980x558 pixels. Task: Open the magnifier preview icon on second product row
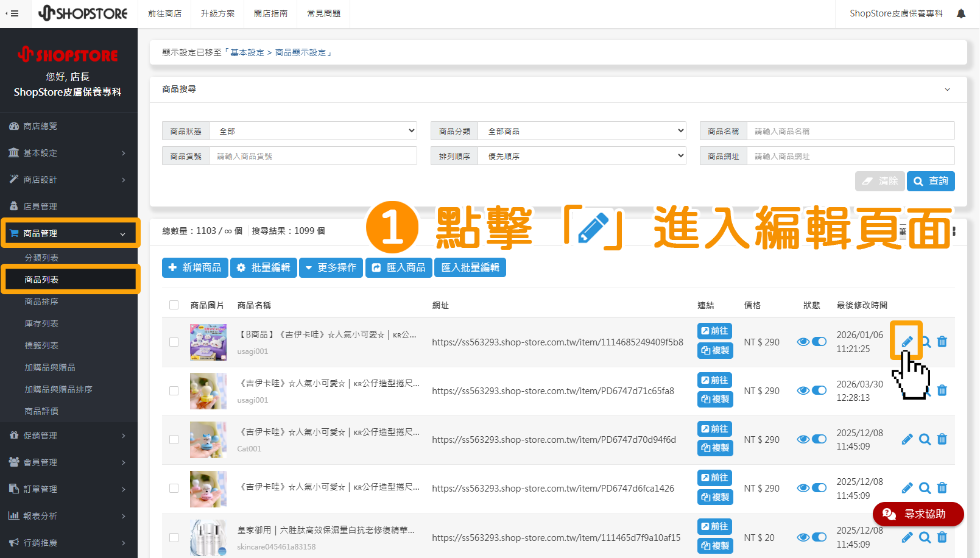pyautogui.click(x=925, y=390)
